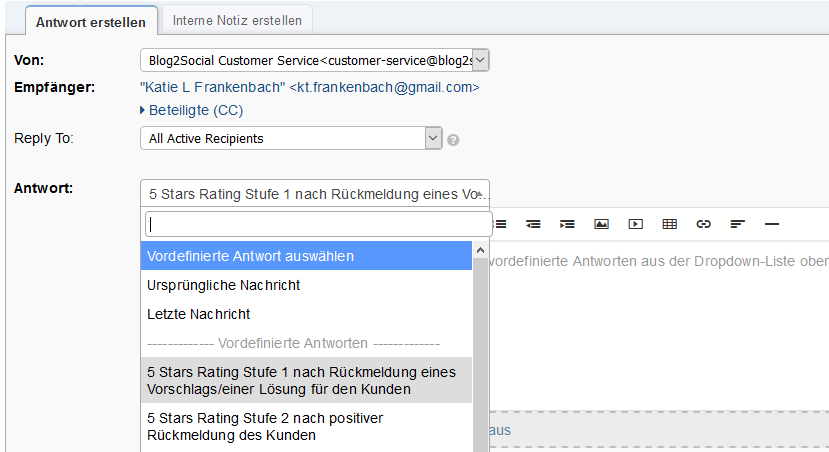
Task: Expand Beteiligte (CC) section
Action: pos(191,110)
